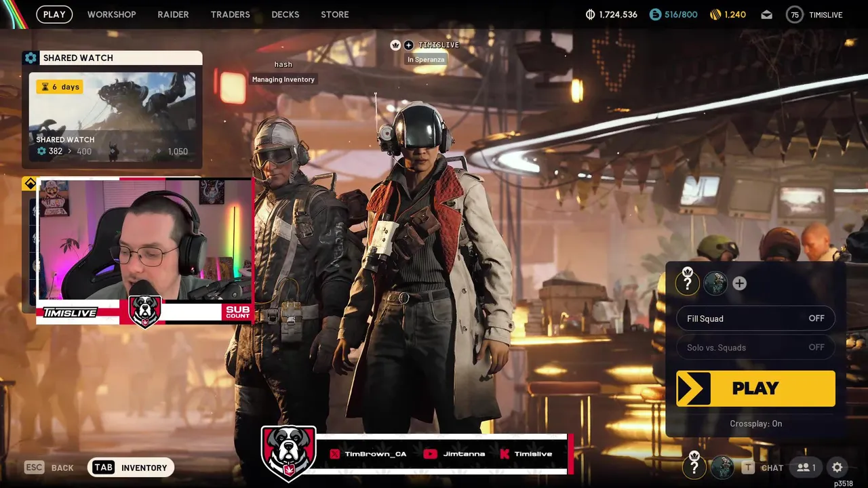Image resolution: width=868 pixels, height=488 pixels.
Task: Open the TIMISLIVE profile name in top bar
Action: point(825,14)
